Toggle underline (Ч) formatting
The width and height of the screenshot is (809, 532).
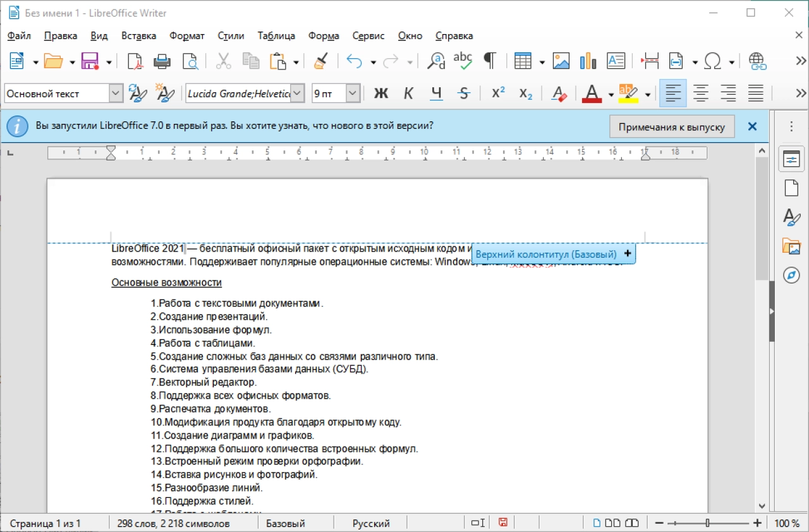pyautogui.click(x=437, y=94)
